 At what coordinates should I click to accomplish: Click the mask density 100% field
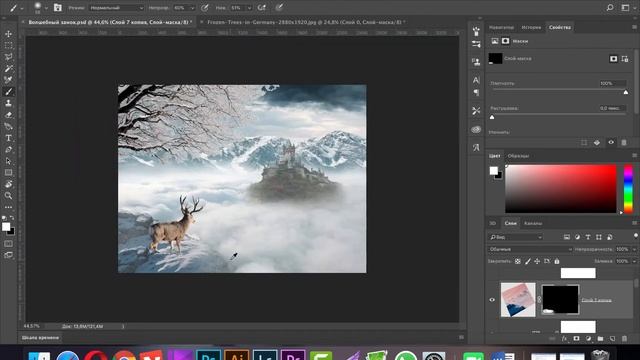point(612,84)
